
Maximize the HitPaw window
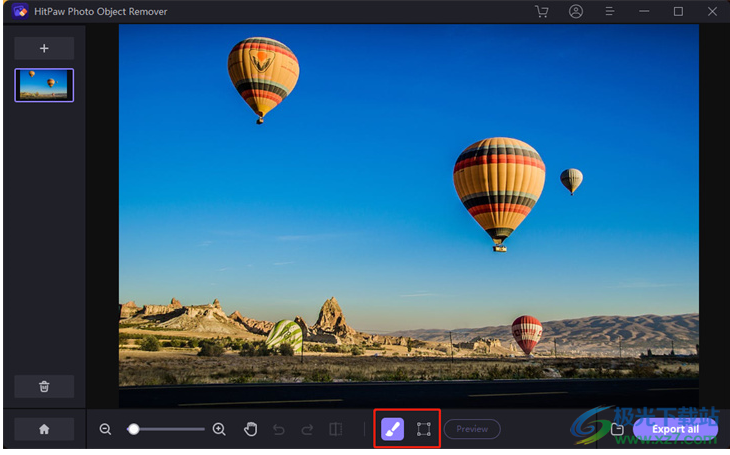tap(678, 11)
